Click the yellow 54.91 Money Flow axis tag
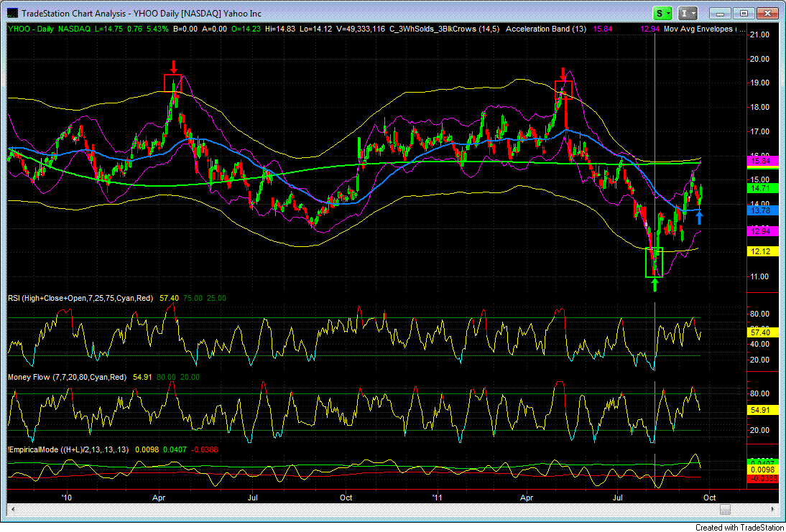786x532 pixels. (x=762, y=410)
